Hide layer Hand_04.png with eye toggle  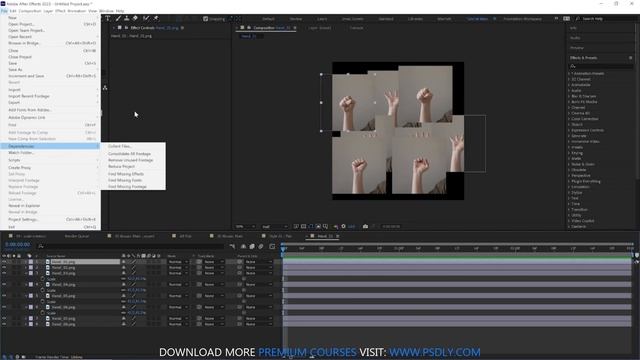pyautogui.click(x=4, y=284)
